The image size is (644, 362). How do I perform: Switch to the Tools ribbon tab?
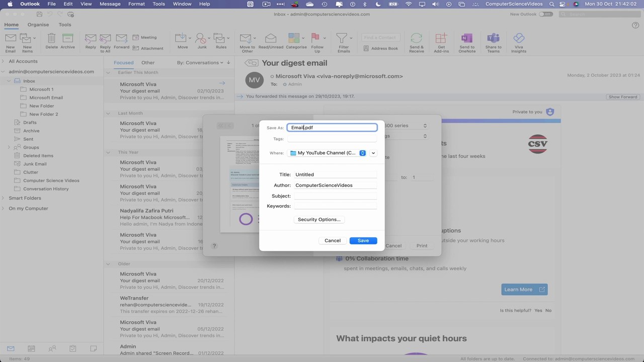65,25
